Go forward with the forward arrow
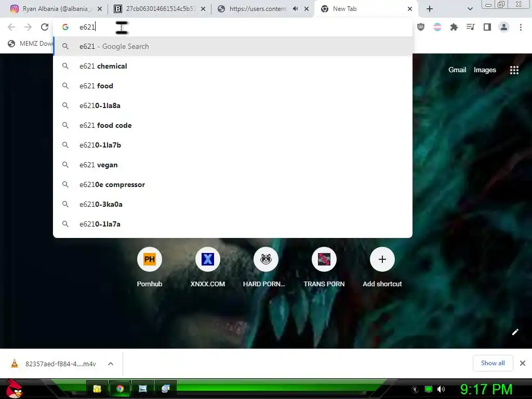Screen dimensions: 532x399 pos(28,27)
